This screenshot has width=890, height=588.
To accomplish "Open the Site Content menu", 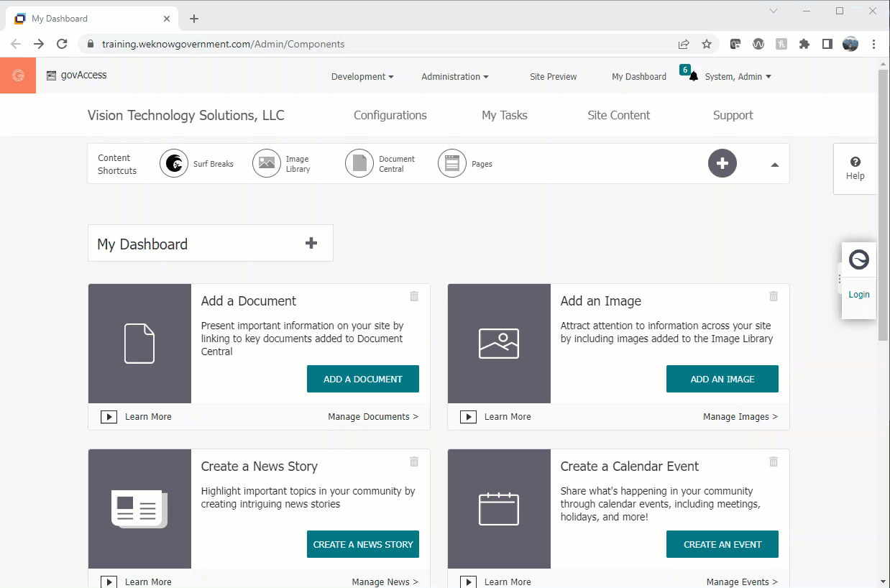I will pos(618,115).
